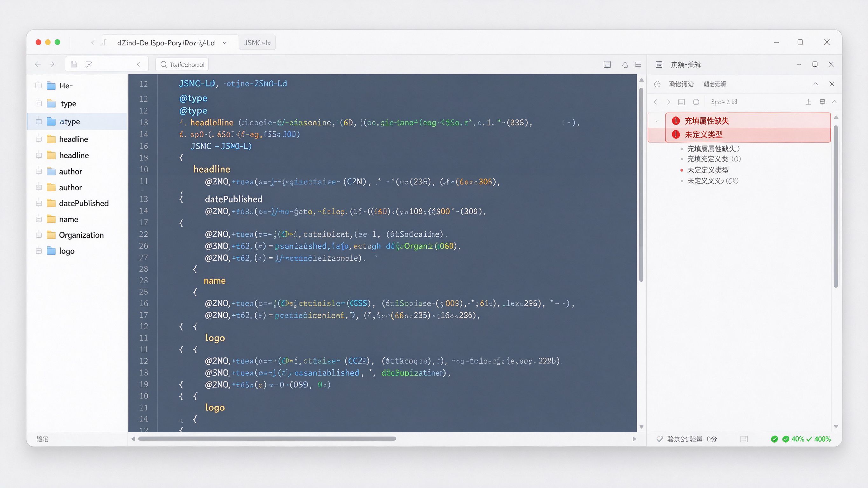Click the circle minus icon in the right panel toolbar
868x488 pixels.
[696, 102]
